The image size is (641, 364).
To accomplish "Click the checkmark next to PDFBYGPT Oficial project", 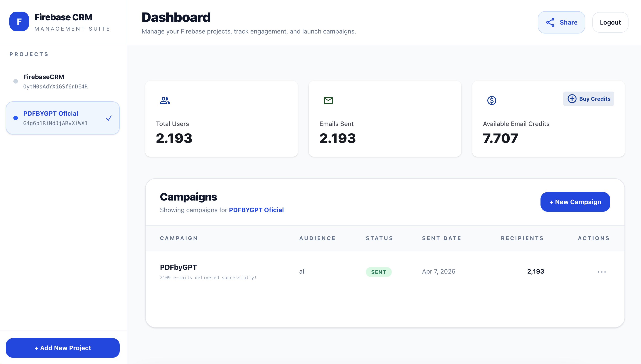I will click(109, 118).
